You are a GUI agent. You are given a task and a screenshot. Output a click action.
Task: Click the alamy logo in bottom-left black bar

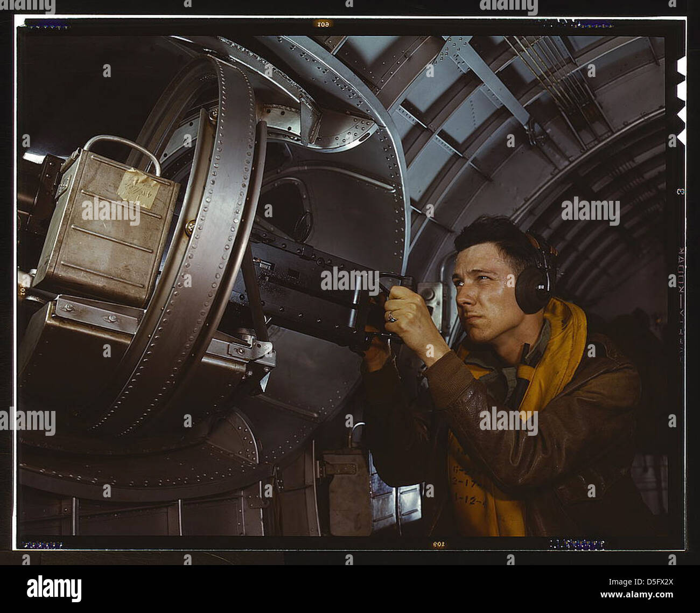click(x=54, y=588)
